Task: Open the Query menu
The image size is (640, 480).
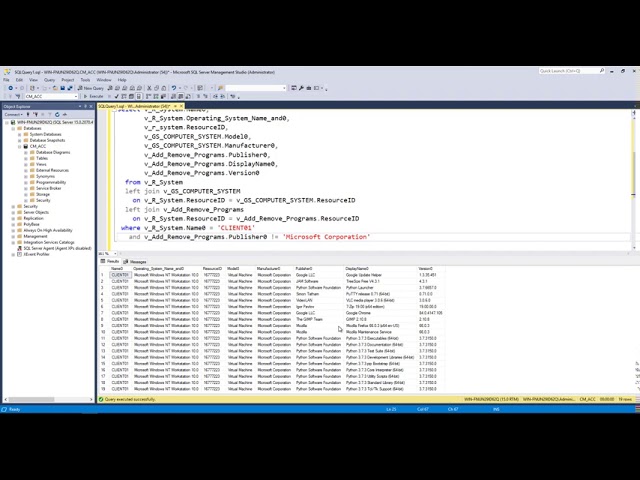Action: tap(49, 80)
